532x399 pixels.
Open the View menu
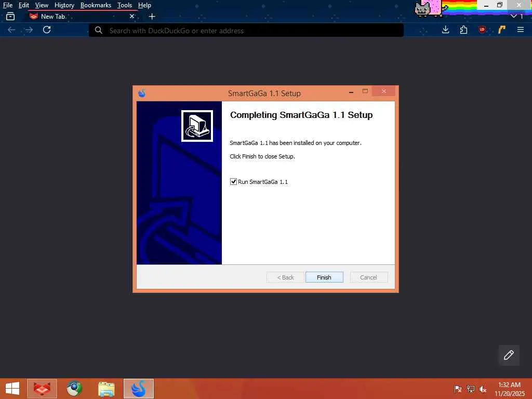(x=42, y=5)
